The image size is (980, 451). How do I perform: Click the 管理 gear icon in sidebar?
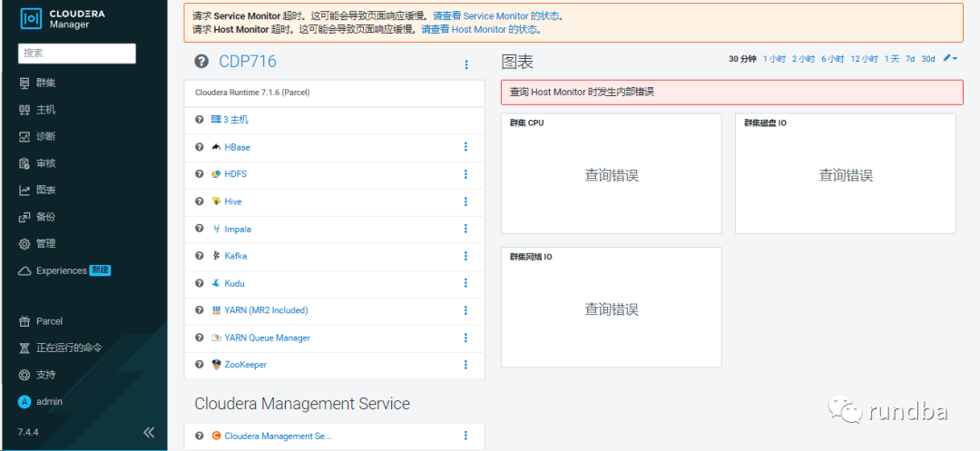pos(25,244)
